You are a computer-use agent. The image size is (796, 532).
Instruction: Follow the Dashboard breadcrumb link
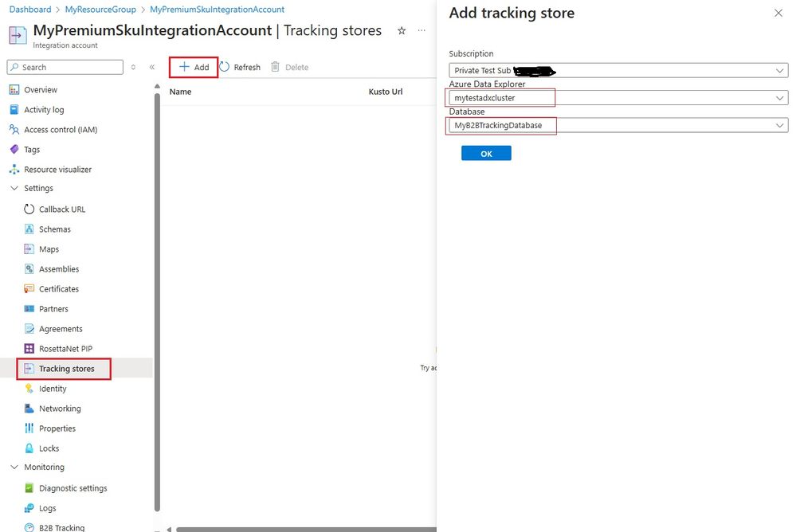(x=30, y=10)
